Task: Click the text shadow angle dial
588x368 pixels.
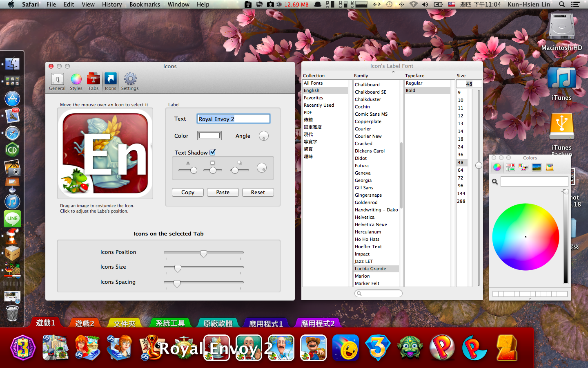Action: [261, 167]
